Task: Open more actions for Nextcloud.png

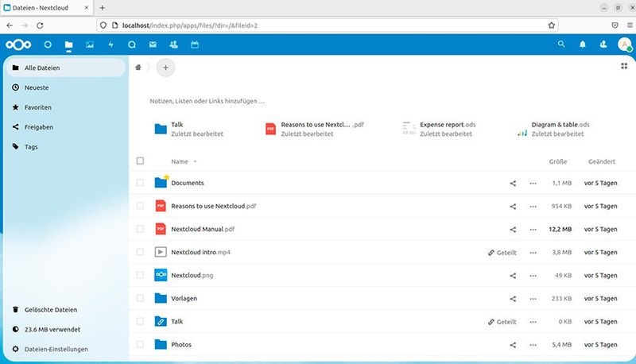Action: [x=533, y=276]
